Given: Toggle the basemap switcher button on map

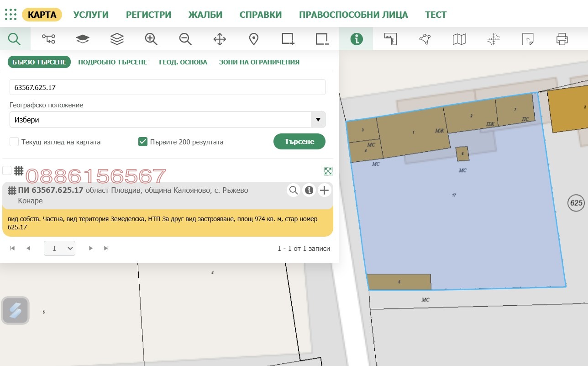Looking at the screenshot, I should point(16,311).
